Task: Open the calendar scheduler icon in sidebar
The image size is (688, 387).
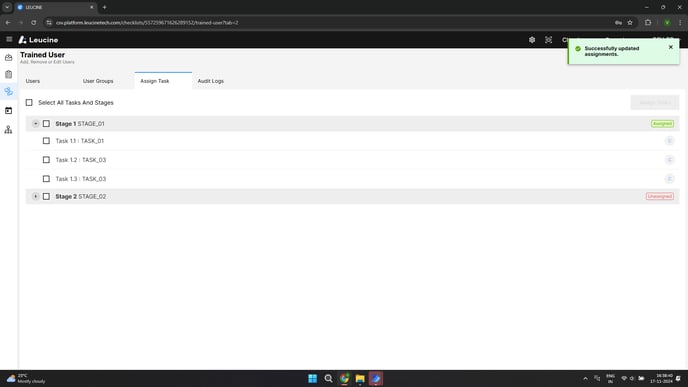Action: pyautogui.click(x=8, y=111)
